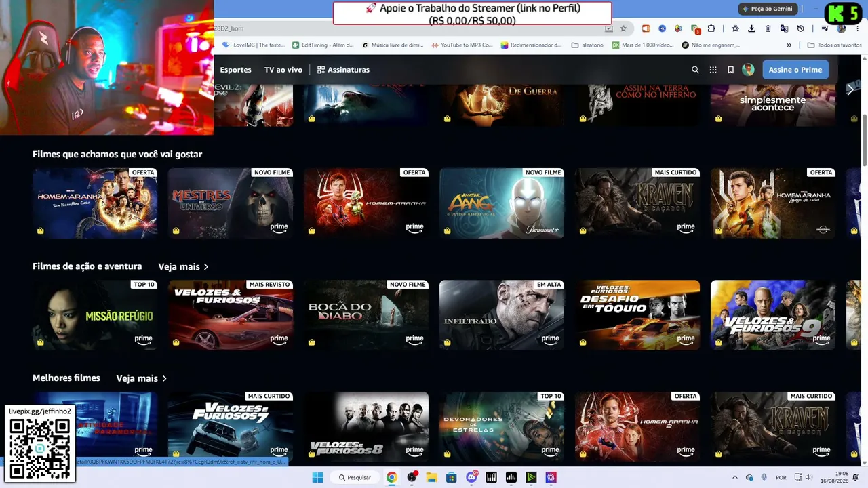This screenshot has width=868, height=488.
Task: Open the audio bars app on taskbar
Action: point(511,477)
